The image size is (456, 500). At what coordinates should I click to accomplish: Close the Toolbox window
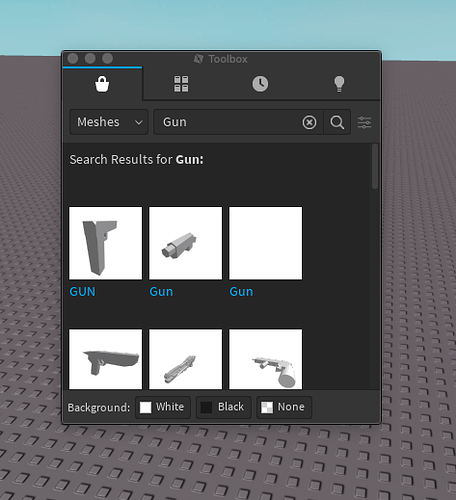point(73,59)
